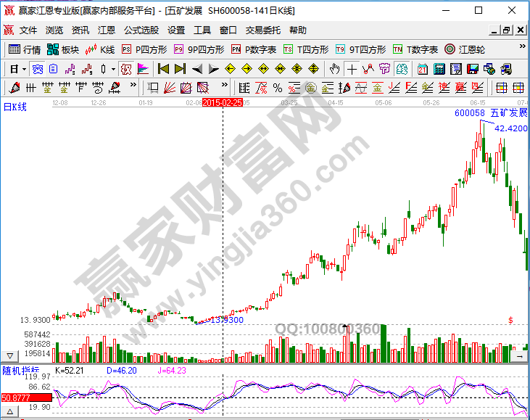Open the 帮助 menu
This screenshot has height=420, width=530.
point(298,30)
